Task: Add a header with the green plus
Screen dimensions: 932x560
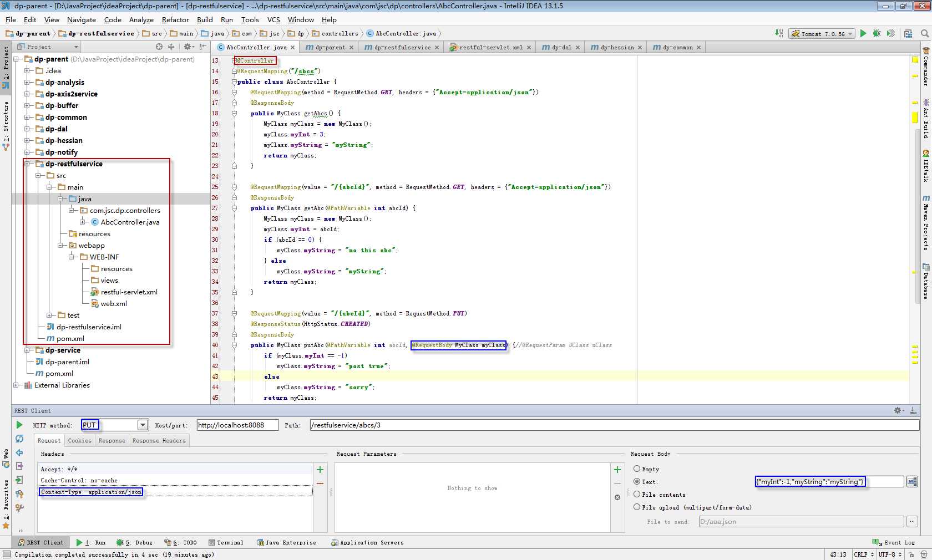Action: coord(320,470)
